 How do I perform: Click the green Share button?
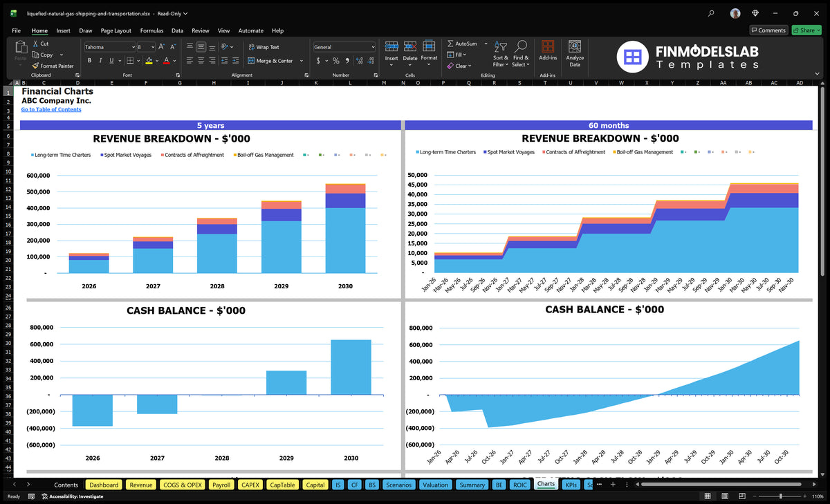806,30
